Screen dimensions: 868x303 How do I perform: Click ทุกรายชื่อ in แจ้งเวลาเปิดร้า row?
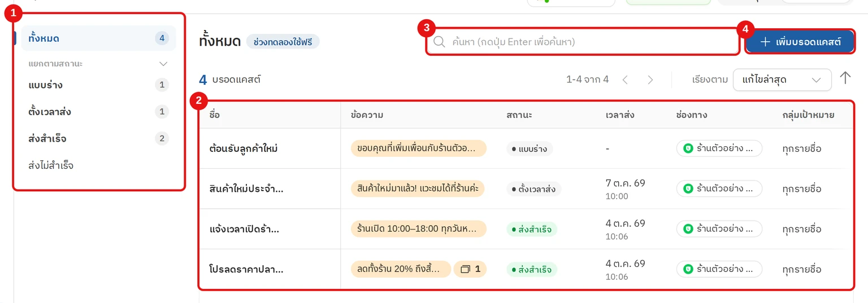pyautogui.click(x=802, y=229)
